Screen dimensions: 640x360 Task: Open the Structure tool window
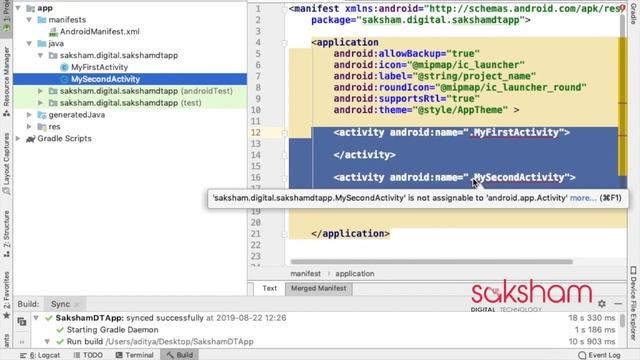[x=6, y=233]
